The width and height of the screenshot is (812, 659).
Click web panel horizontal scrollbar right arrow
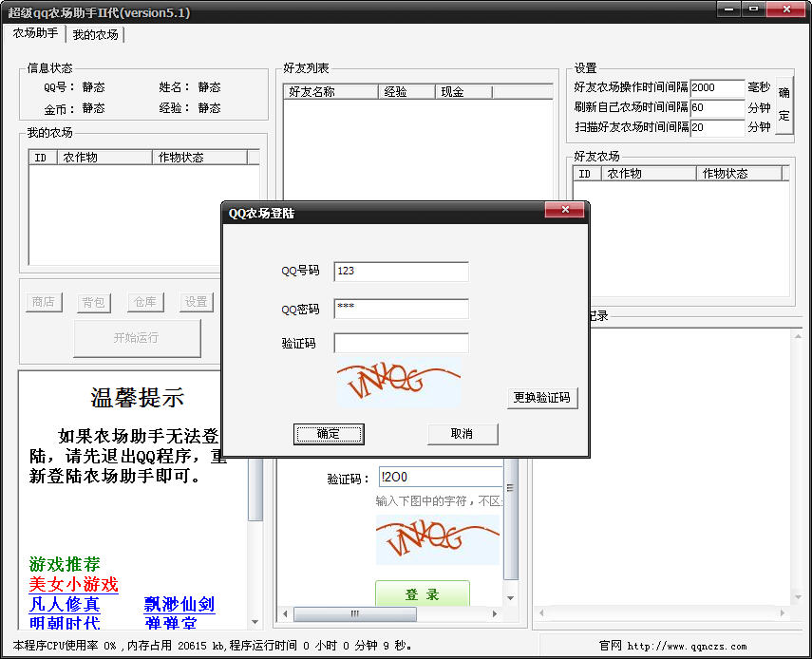tap(495, 614)
